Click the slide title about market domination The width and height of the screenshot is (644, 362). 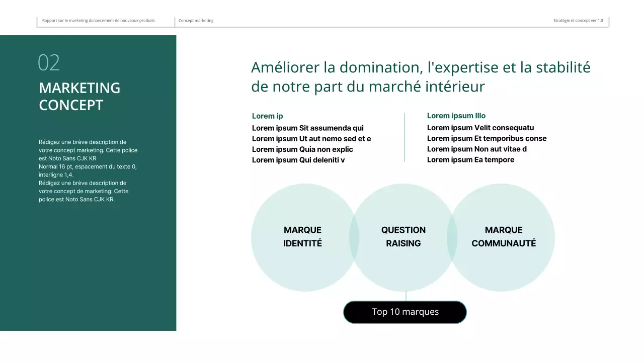[x=421, y=76]
